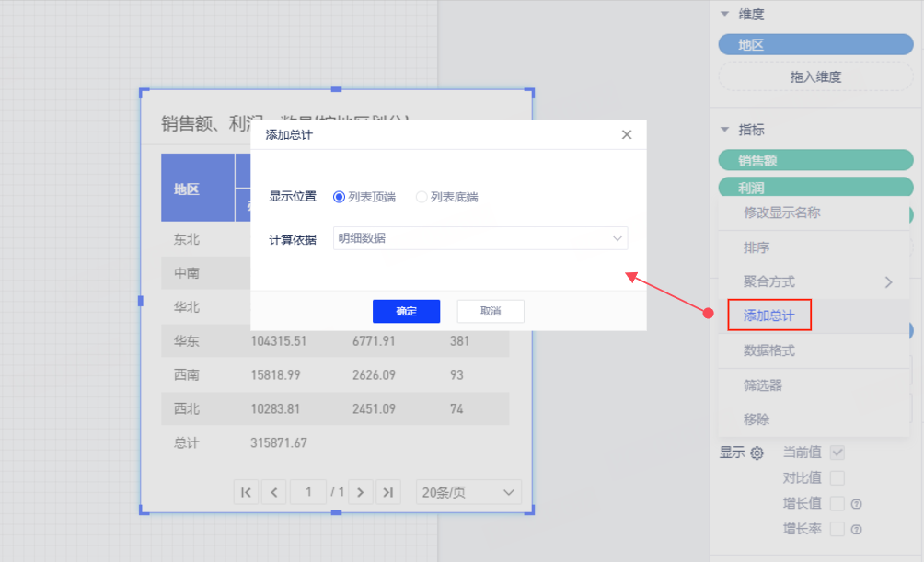Screen dimensions: 924x562
Task: Jump to last page in table pagination
Action: tap(388, 492)
